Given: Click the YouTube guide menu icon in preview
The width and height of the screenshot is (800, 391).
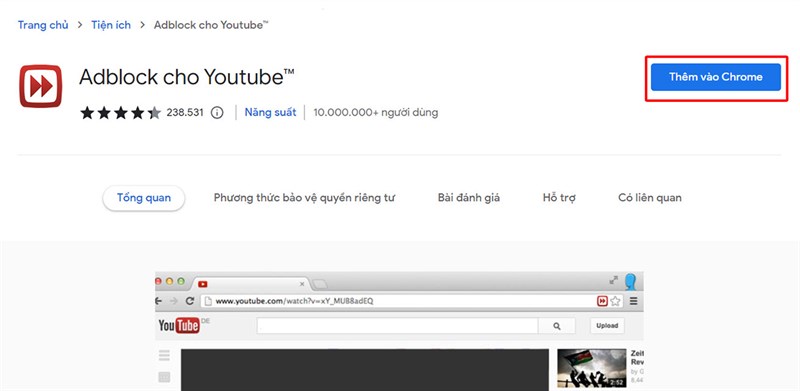Looking at the screenshot, I should [164, 355].
